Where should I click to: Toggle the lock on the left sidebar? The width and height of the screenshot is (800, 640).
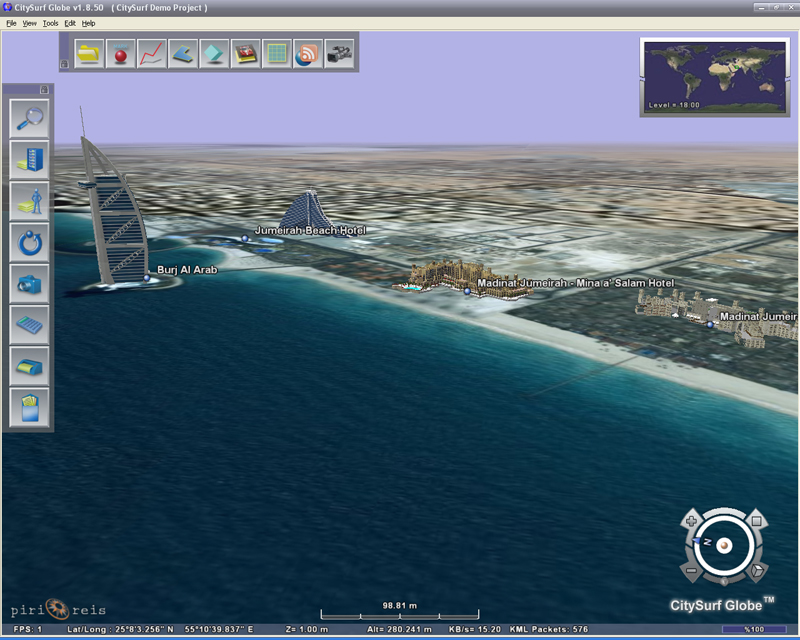tap(44, 89)
